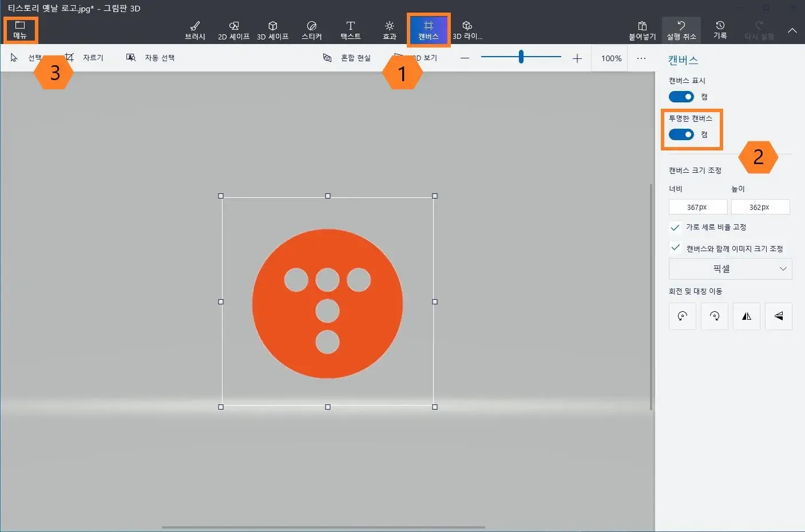This screenshot has height=532, width=805.
Task: Open the 3D 라이브러리 panel
Action: [x=467, y=30]
